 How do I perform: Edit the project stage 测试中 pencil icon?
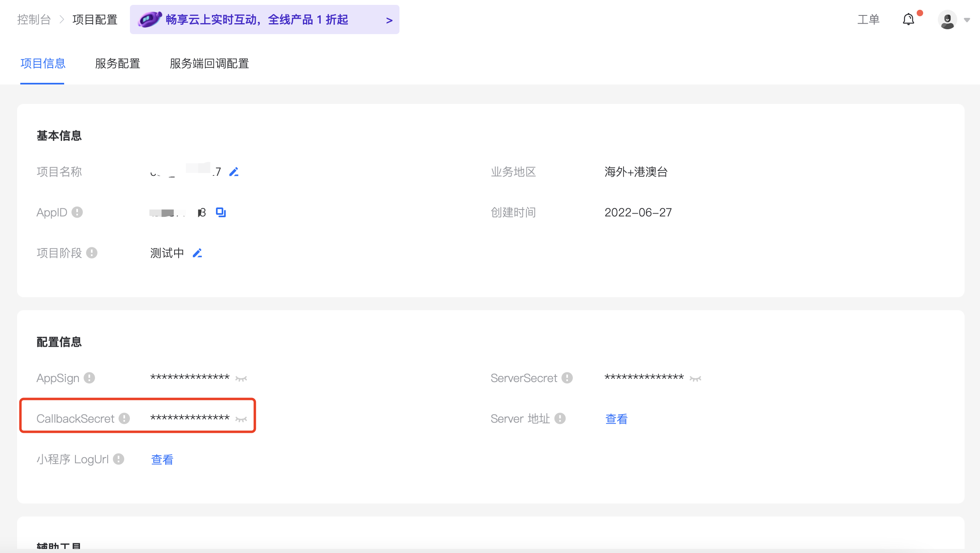coord(197,253)
